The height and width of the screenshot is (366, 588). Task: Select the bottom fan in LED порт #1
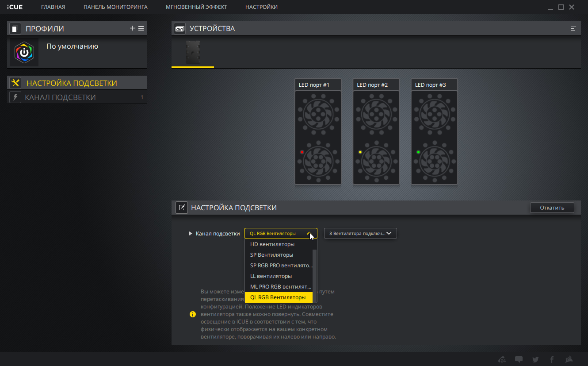click(x=318, y=161)
